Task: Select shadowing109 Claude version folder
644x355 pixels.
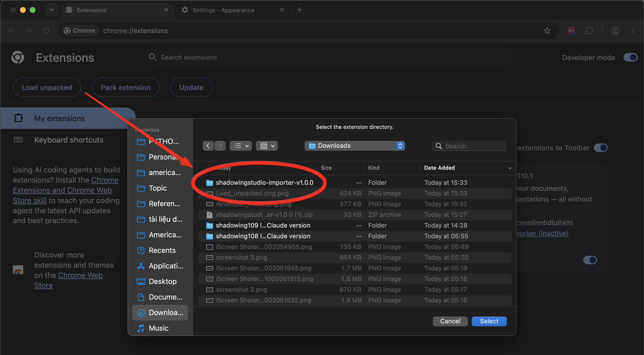Action: coord(355,225)
